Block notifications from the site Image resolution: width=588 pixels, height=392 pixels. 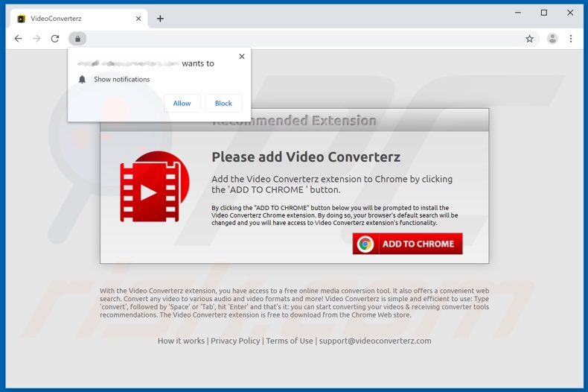223,104
